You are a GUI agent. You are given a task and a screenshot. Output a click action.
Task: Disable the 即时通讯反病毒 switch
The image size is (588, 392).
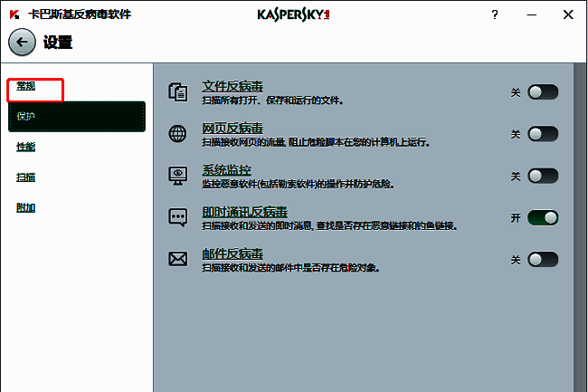[x=543, y=217]
